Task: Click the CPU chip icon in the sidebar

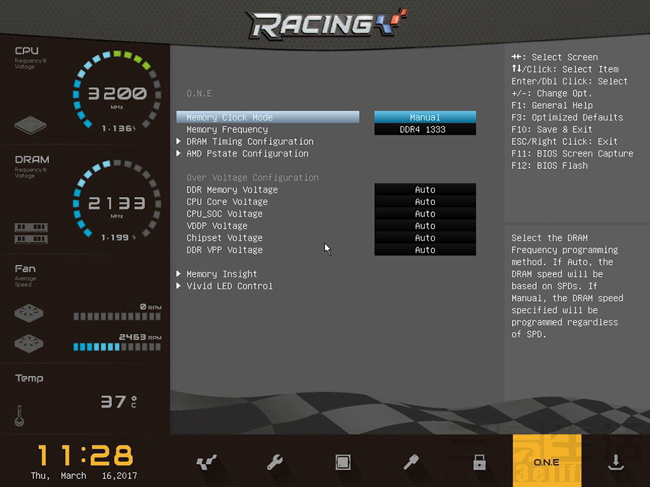Action: [30, 124]
